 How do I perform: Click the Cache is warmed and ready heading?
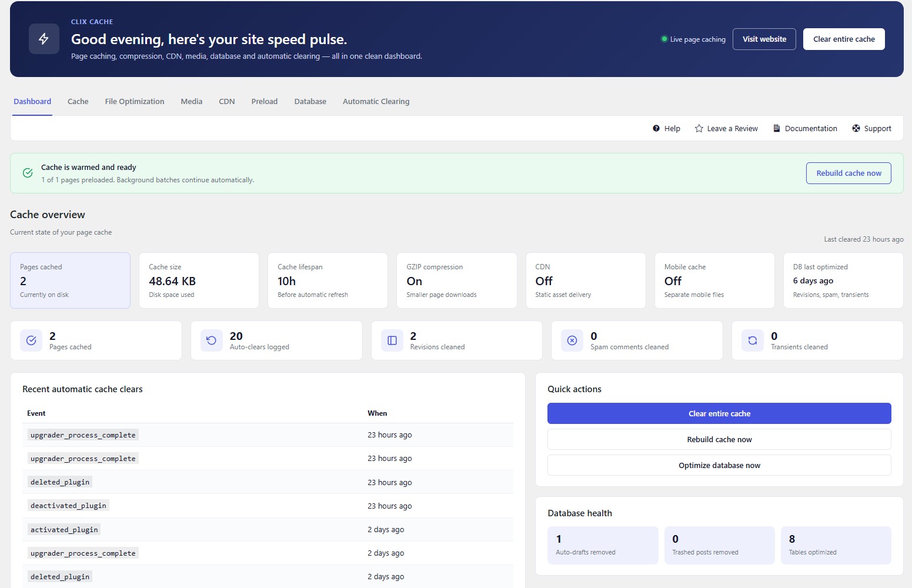pos(89,168)
